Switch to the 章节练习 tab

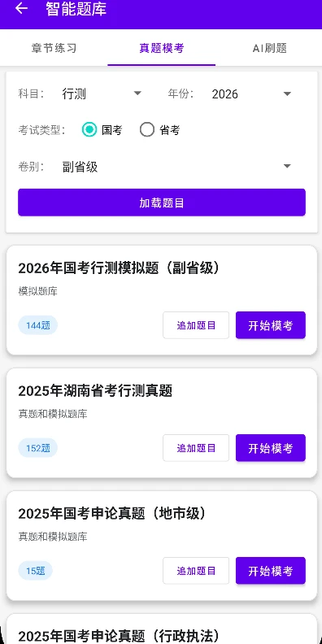pos(54,48)
